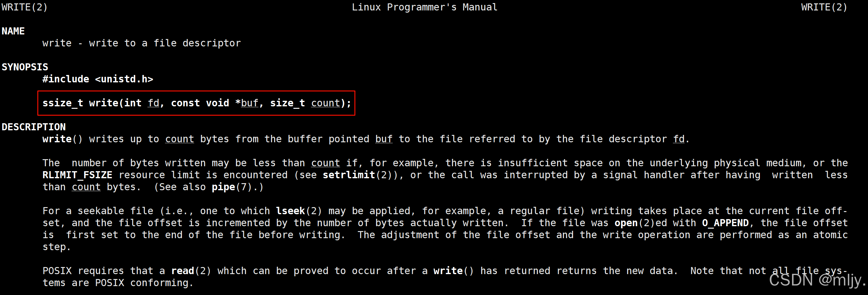
Task: Click the NAME section heading
Action: [x=13, y=31]
